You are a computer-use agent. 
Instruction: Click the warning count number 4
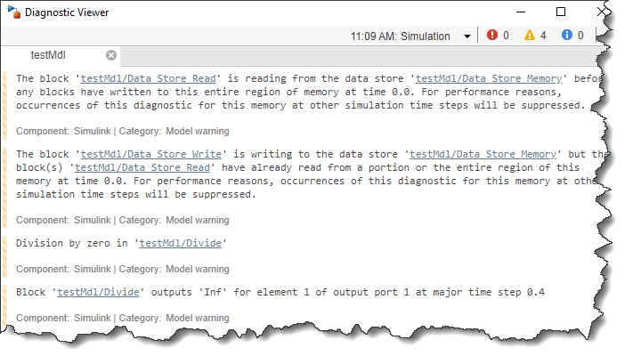pyautogui.click(x=542, y=36)
